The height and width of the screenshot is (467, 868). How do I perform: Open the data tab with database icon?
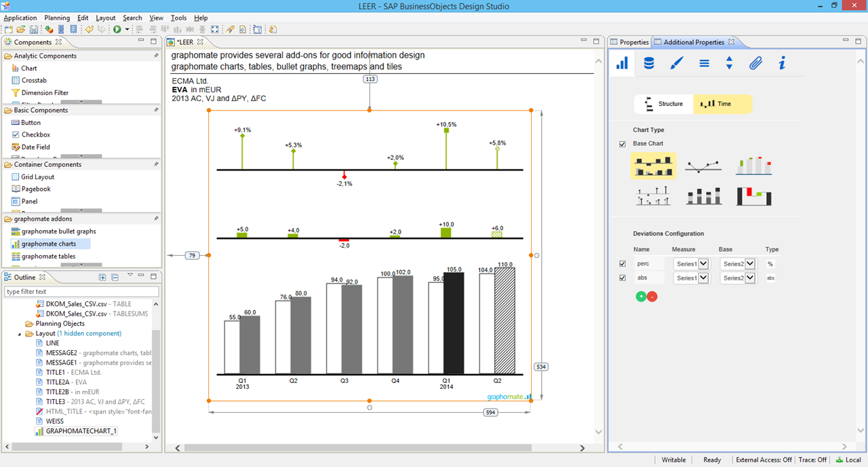coord(649,63)
